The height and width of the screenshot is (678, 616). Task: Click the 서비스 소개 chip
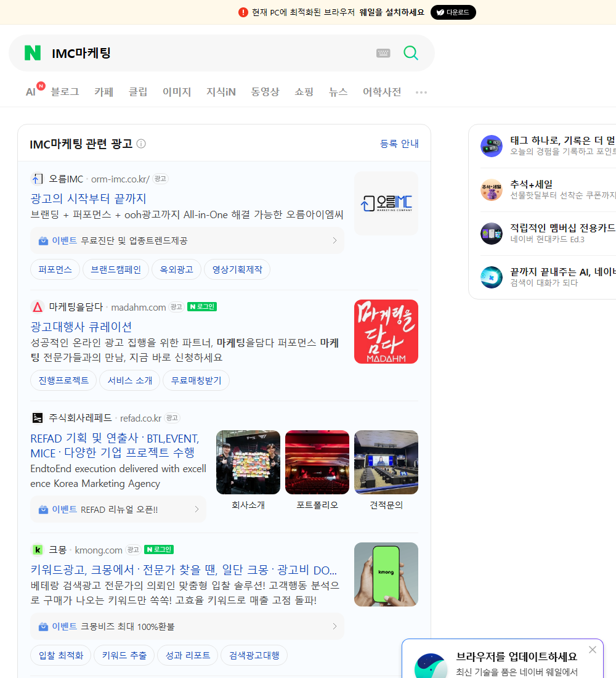point(130,380)
